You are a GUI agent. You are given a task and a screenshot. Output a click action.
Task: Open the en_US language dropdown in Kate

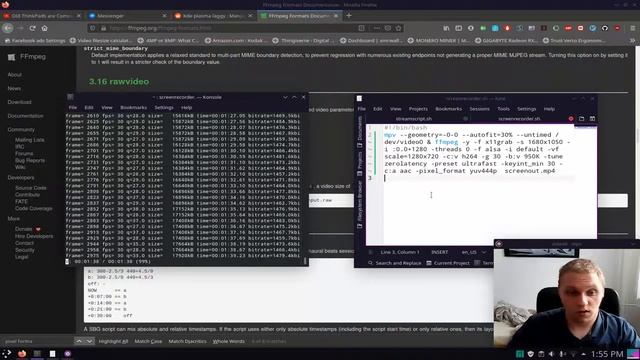click(x=473, y=252)
